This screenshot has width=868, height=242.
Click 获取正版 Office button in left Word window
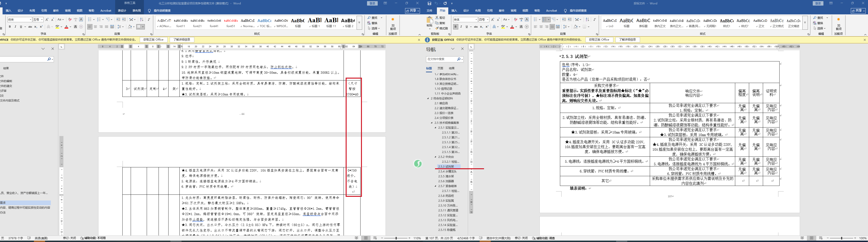click(153, 40)
